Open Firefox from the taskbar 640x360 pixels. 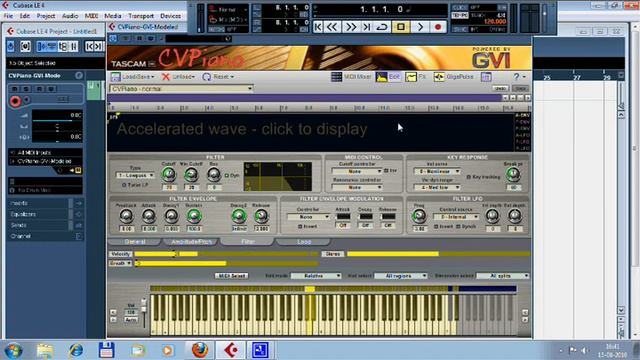200,350
